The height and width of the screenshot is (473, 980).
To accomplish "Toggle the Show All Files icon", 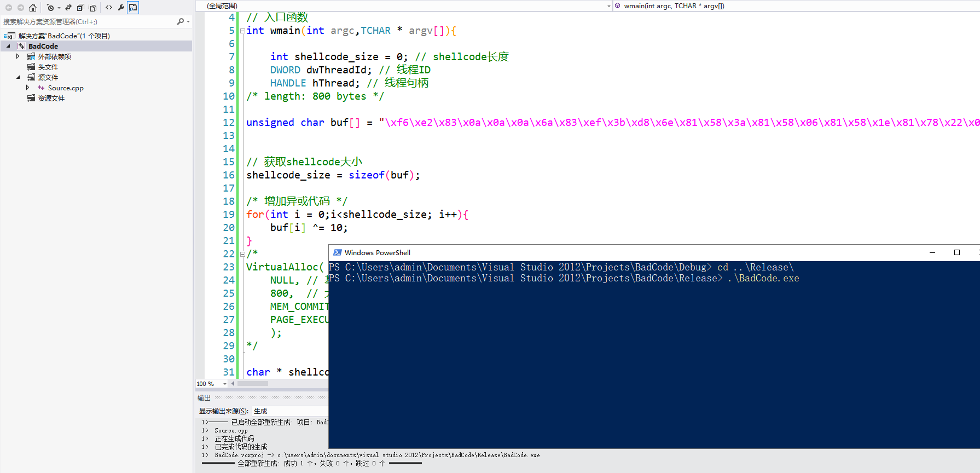I will coord(92,8).
